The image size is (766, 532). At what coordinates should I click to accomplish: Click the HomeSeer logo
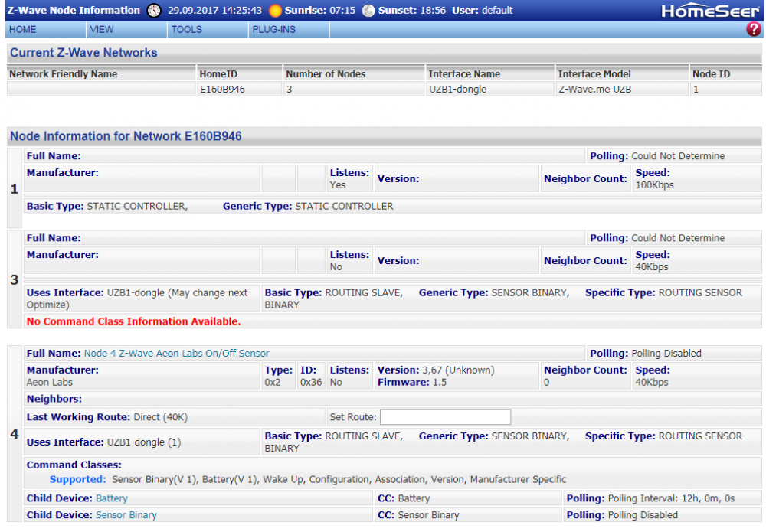point(711,11)
